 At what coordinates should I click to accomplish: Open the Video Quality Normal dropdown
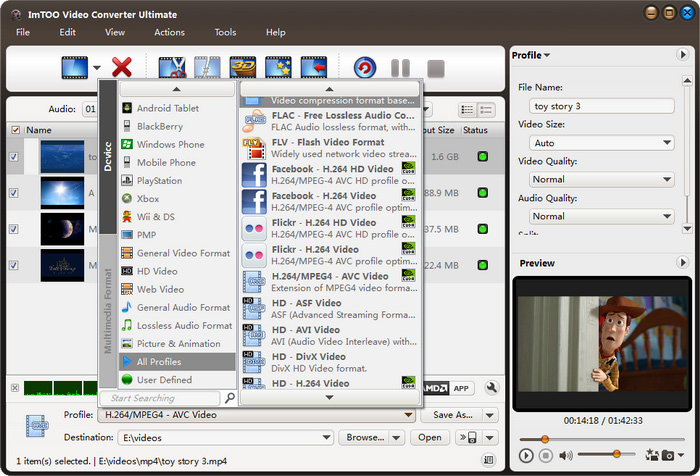pos(601,180)
